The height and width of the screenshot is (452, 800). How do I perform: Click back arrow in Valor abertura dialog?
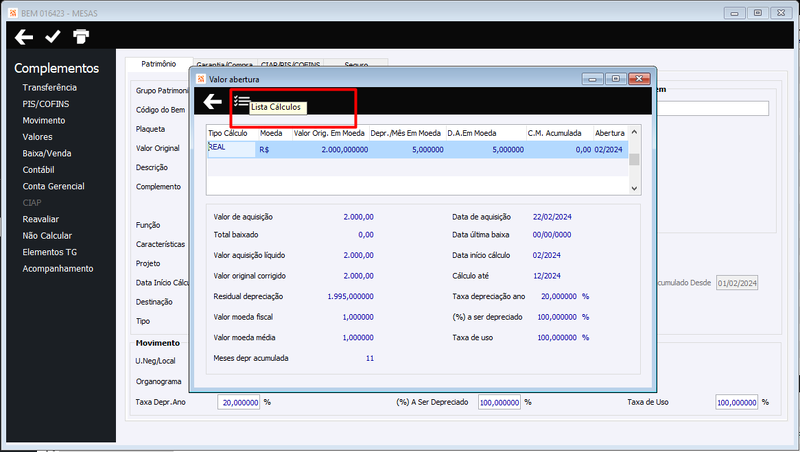[212, 102]
